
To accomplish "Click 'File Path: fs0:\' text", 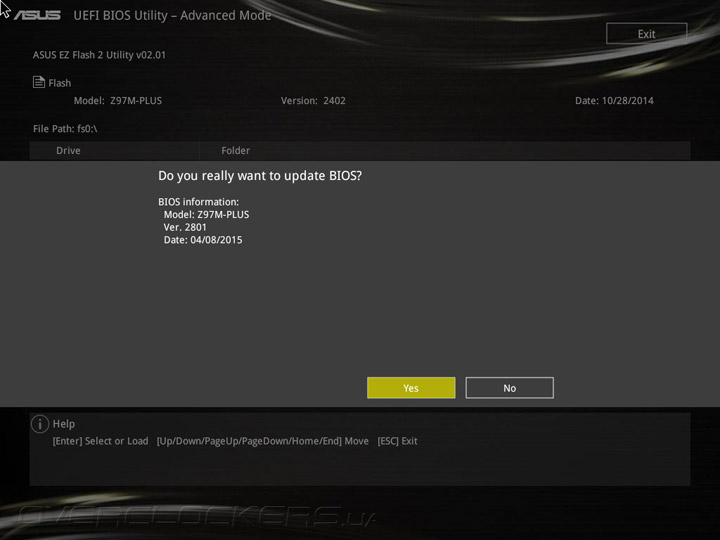I will click(65, 129).
